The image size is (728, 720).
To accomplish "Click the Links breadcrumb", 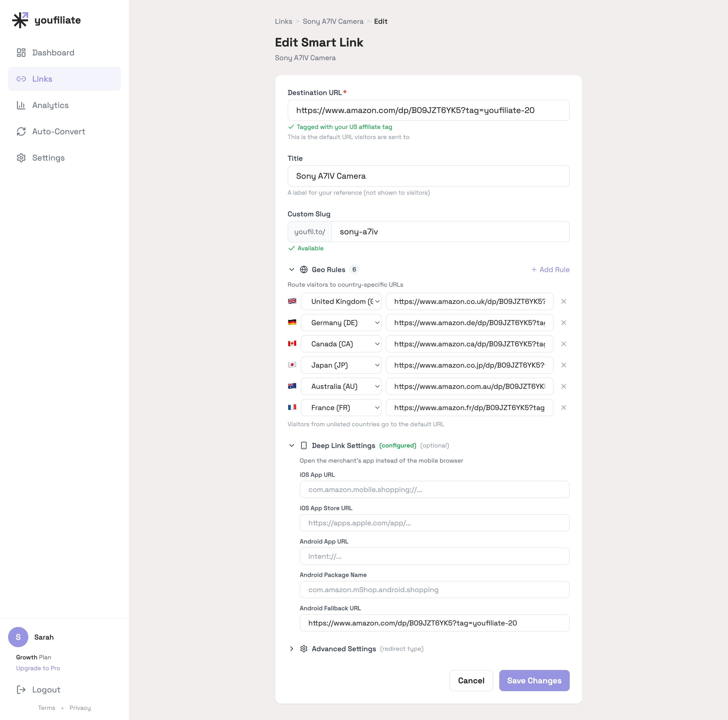I will [283, 21].
